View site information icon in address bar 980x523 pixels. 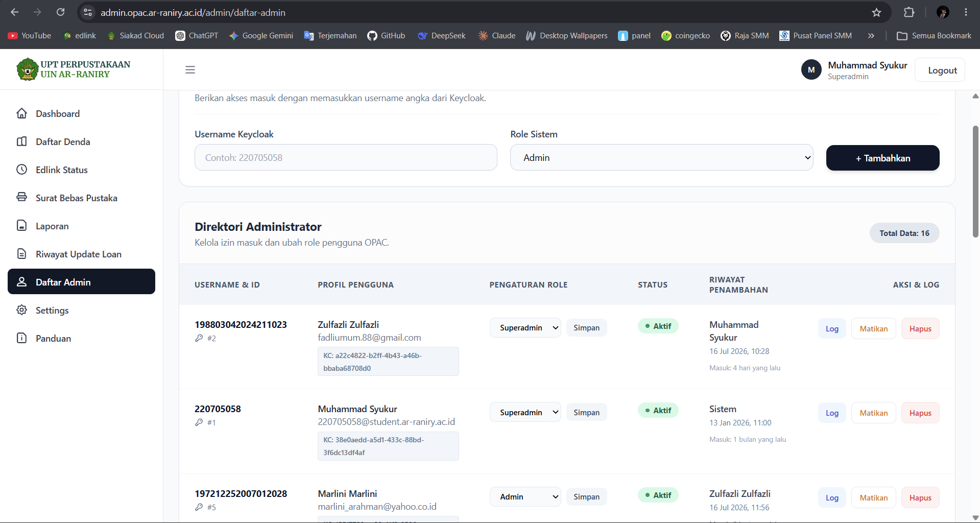point(88,12)
